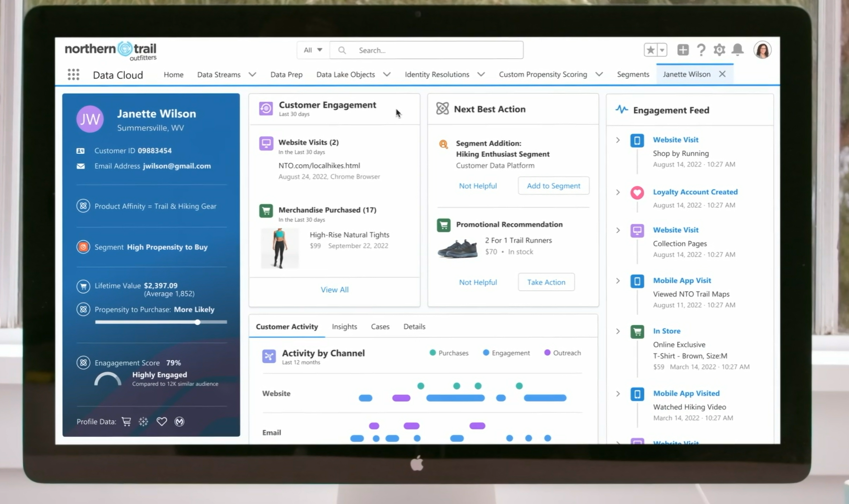
Task: Click the Add to Segment button
Action: coord(553,186)
